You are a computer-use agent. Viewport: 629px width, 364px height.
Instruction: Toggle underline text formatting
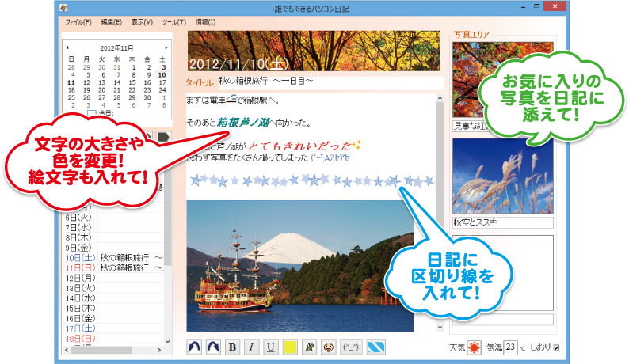tap(271, 347)
